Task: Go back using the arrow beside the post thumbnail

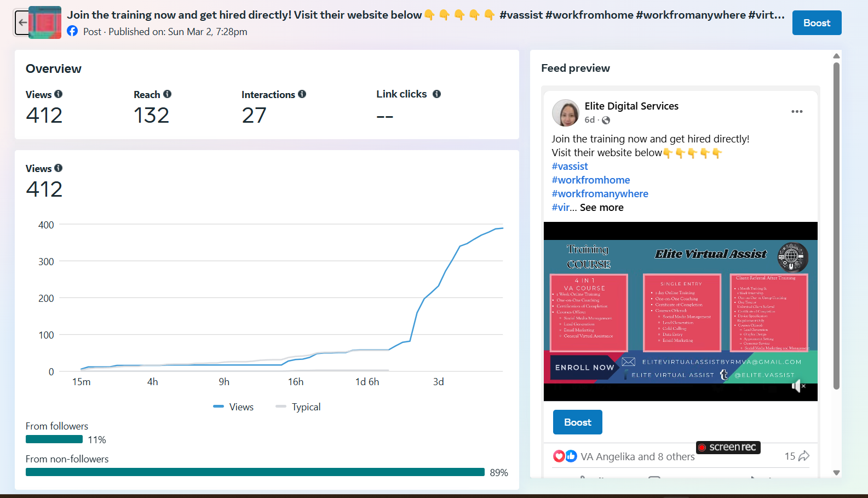Action: point(22,22)
